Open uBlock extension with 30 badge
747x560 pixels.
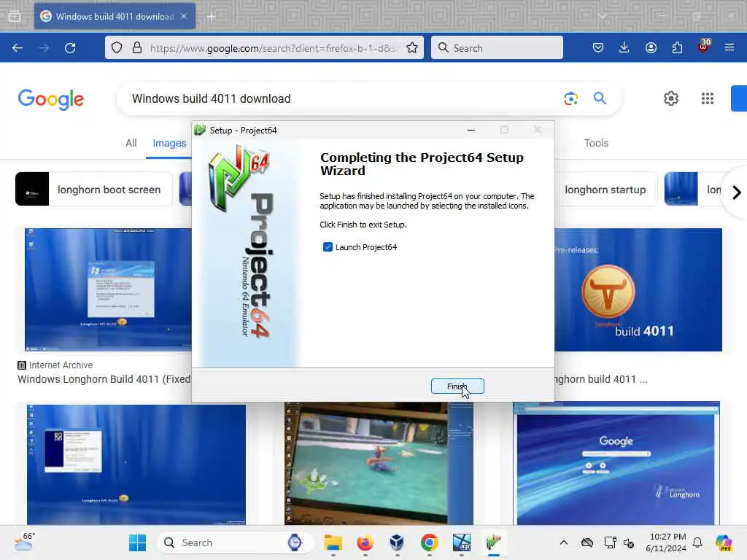(704, 46)
